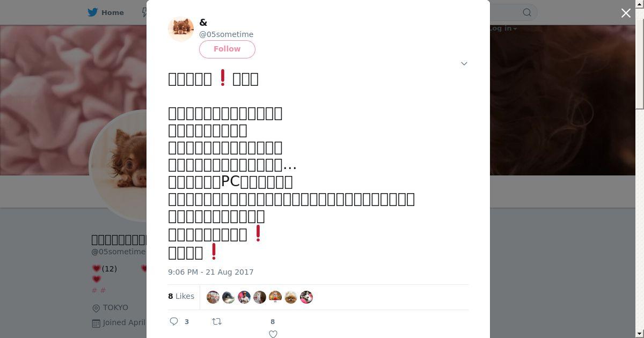Open the first liker's avatar
The image size is (644, 338).
213,297
